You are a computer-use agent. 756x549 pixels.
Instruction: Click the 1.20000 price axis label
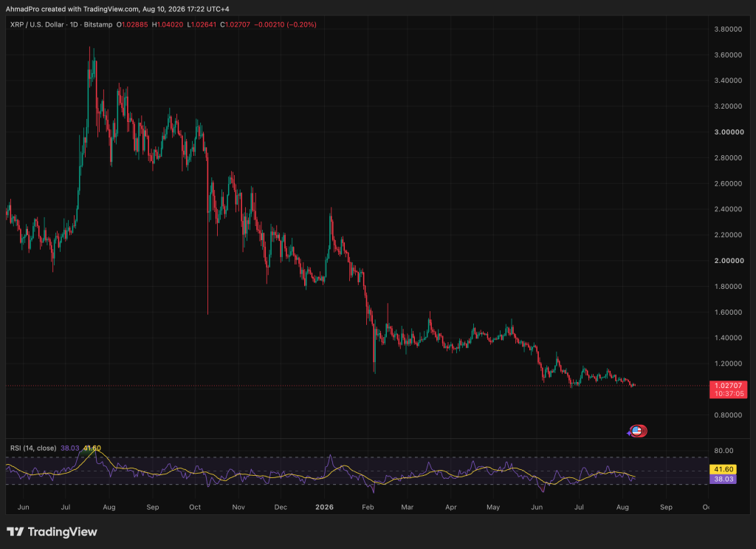click(728, 364)
